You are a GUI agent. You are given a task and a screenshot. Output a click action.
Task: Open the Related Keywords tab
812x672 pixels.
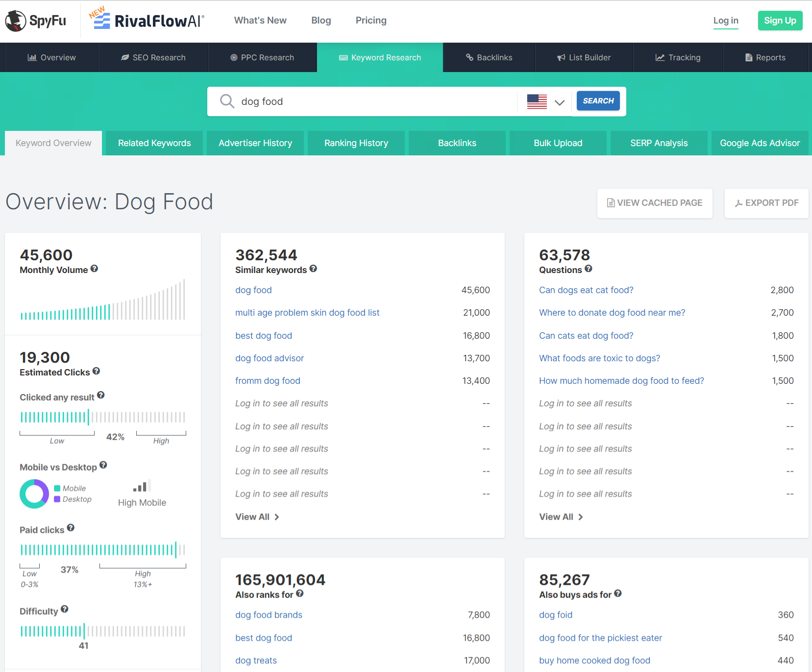point(154,143)
